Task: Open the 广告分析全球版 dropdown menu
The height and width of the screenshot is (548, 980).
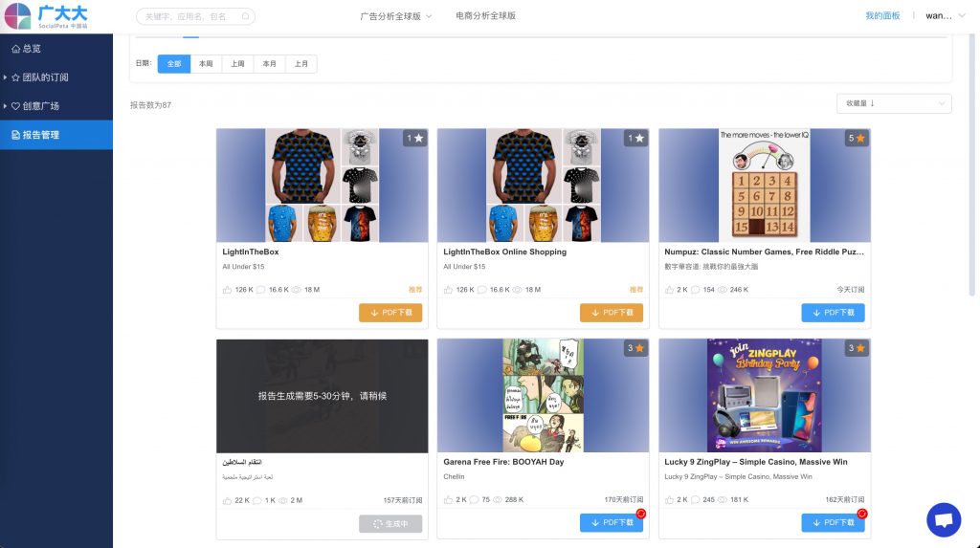Action: [x=395, y=16]
